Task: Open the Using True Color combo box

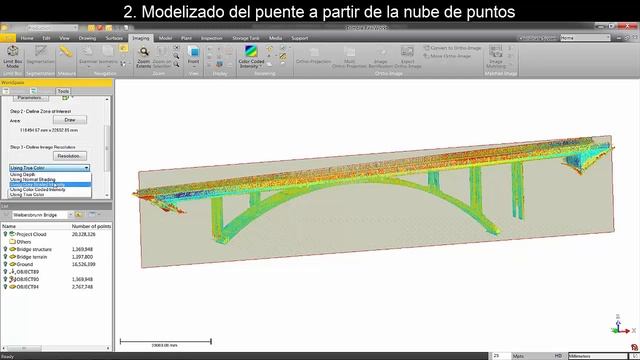Action: click(x=49, y=168)
